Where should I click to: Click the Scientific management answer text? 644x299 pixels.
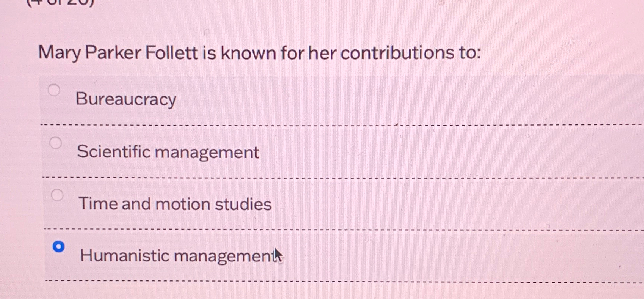(168, 152)
